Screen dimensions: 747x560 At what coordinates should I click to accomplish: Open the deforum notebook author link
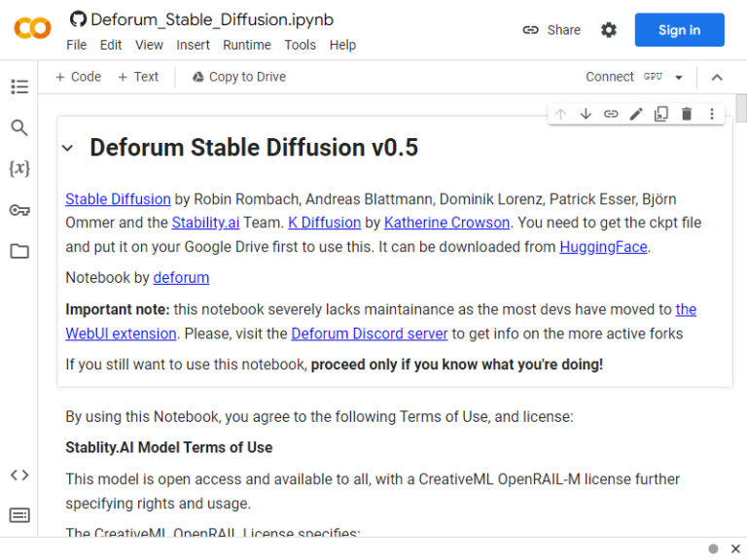(181, 278)
